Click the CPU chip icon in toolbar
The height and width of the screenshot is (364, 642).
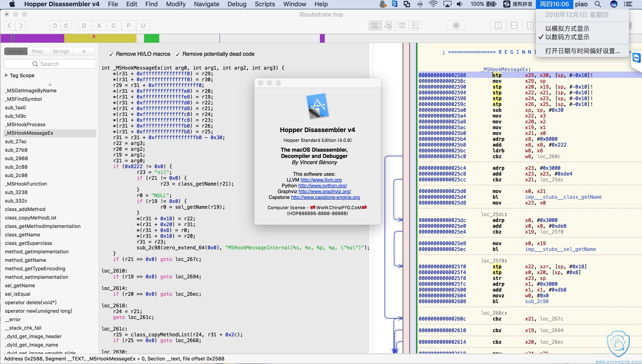456,25
